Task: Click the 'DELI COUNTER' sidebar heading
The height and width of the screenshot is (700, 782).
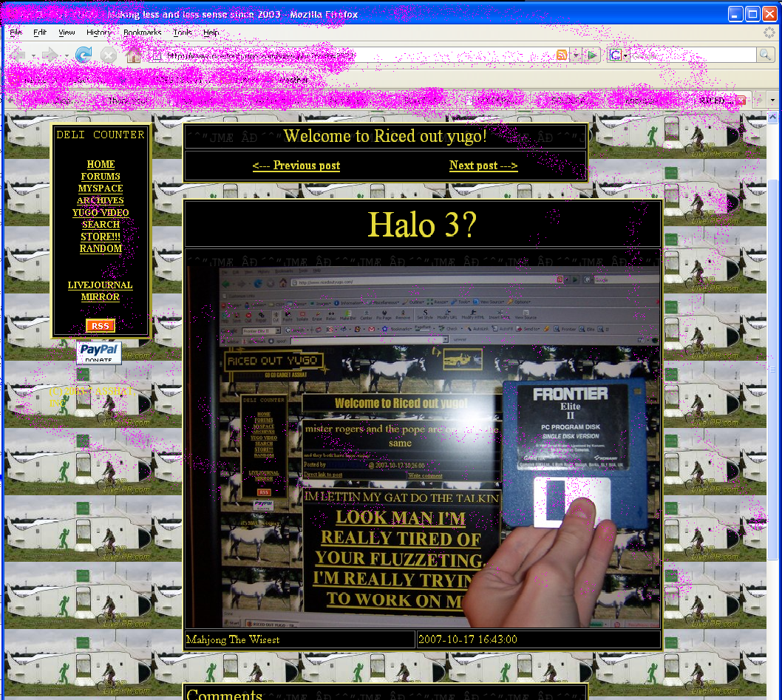Action: (x=101, y=135)
